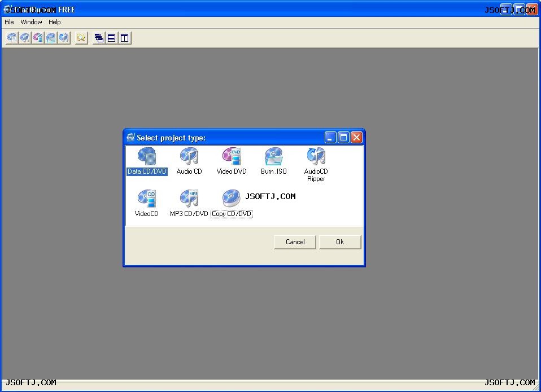Choose the AudioCD Ripper project icon
Image resolution: width=541 pixels, height=392 pixels.
(316, 157)
